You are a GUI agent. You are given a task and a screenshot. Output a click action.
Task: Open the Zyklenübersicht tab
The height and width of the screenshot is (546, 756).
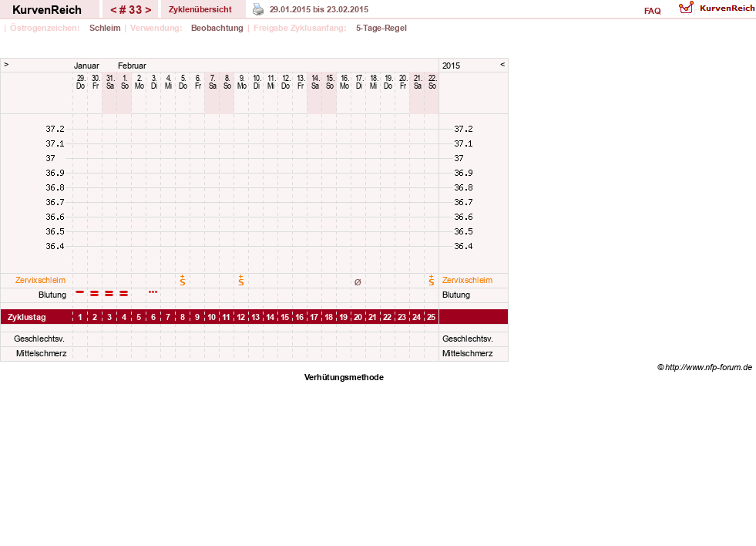pos(200,10)
